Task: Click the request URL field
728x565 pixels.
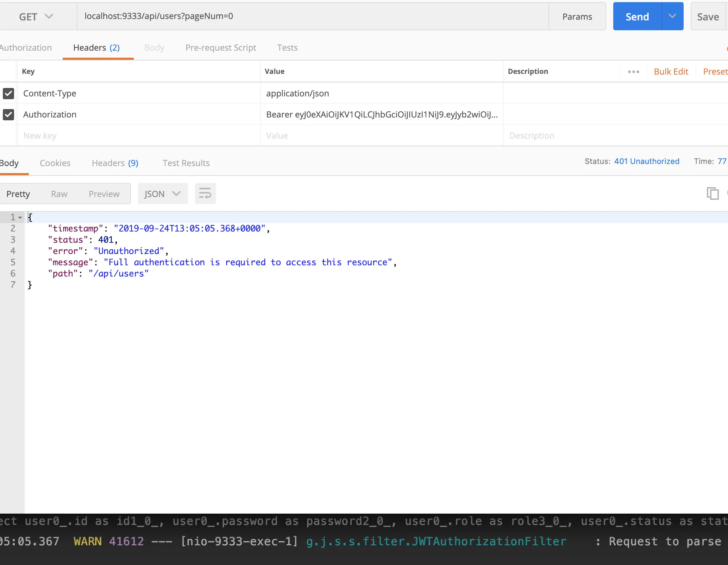Action: click(x=313, y=16)
